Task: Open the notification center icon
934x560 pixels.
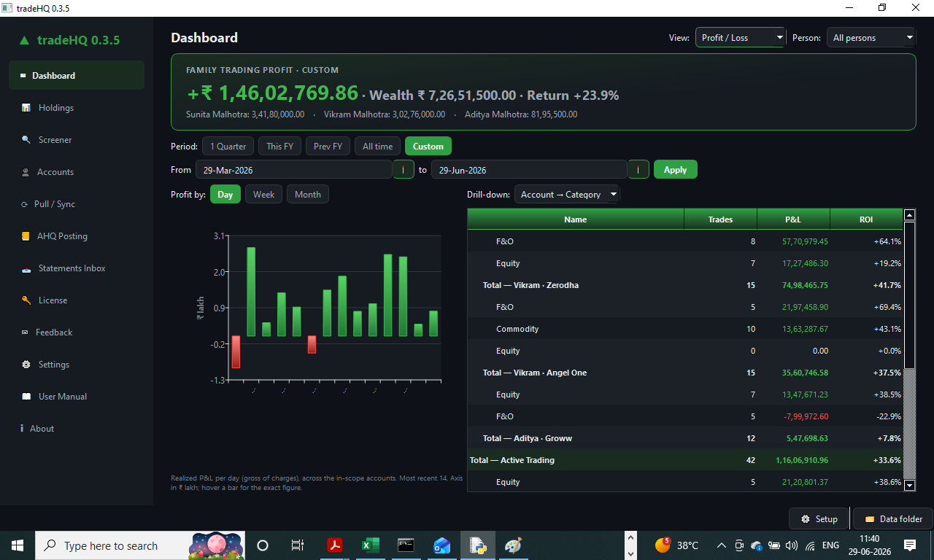Action: tap(910, 545)
